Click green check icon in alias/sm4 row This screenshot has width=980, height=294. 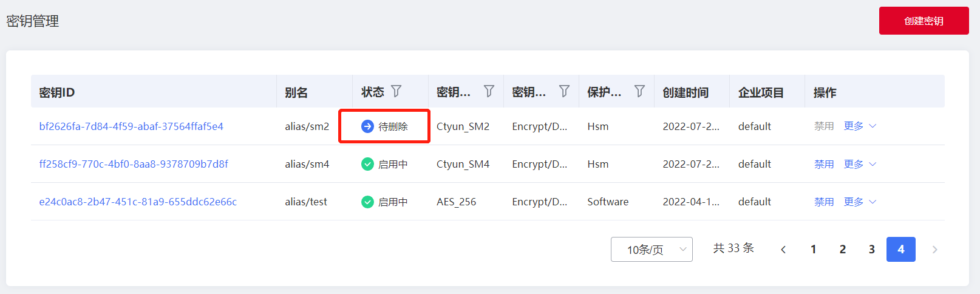(367, 164)
